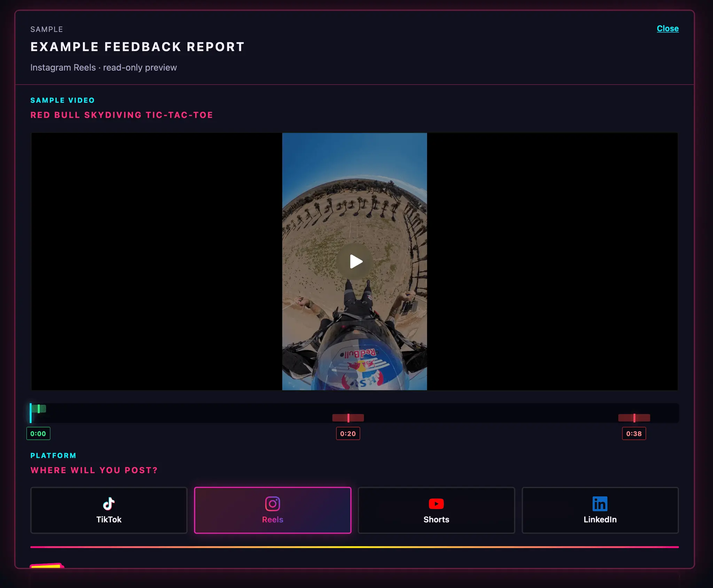Jump to the 0:00 timestamp label
713x588 pixels.
[x=38, y=433]
